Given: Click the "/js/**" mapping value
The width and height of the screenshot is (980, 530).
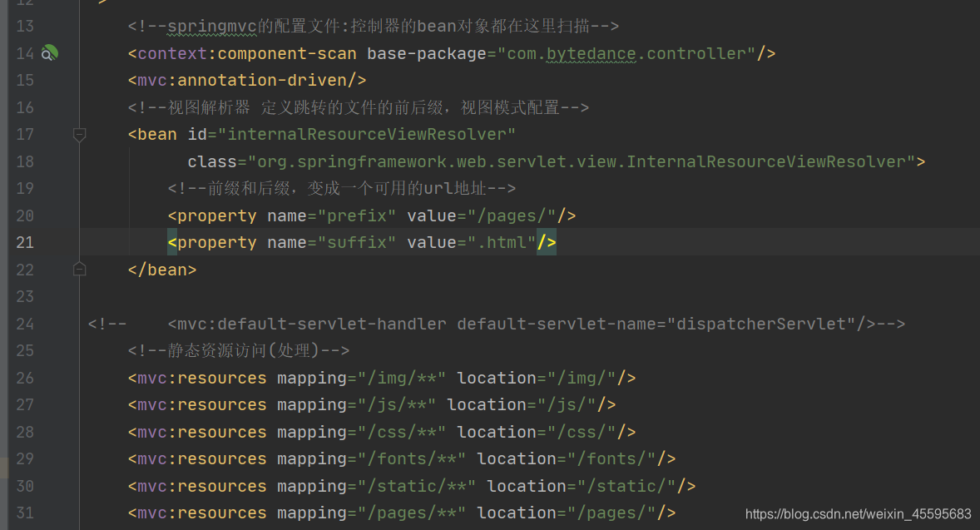Looking at the screenshot, I should (x=396, y=405).
